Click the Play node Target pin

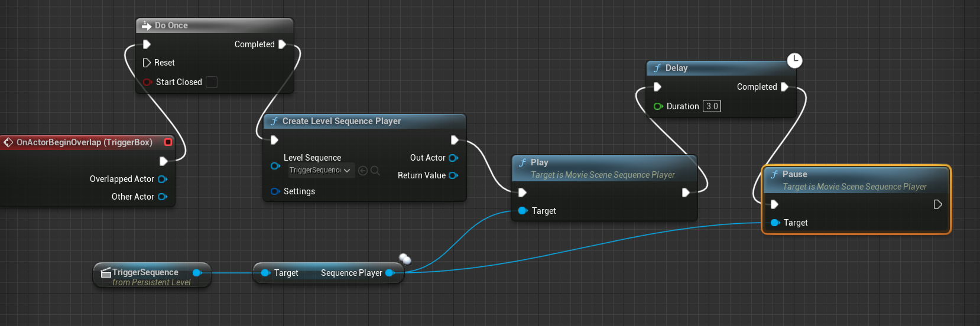pos(523,211)
